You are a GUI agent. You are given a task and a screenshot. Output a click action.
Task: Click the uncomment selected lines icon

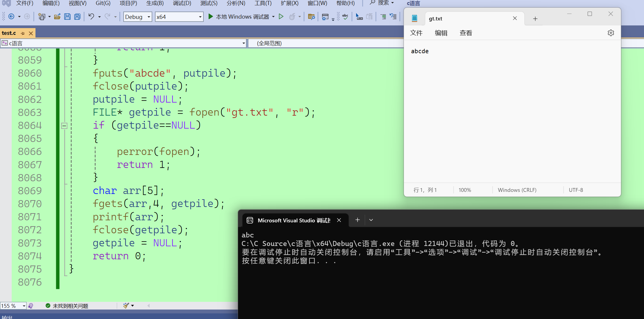coord(393,17)
